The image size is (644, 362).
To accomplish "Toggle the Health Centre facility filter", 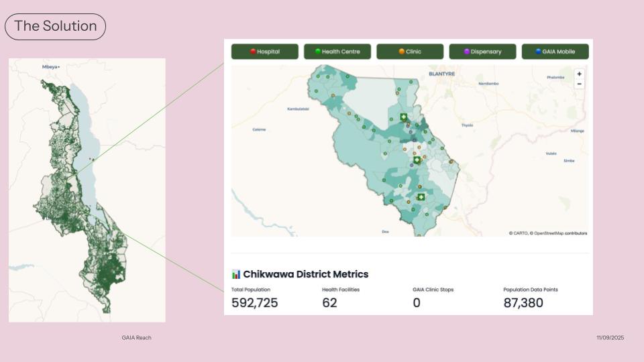I will (x=337, y=52).
